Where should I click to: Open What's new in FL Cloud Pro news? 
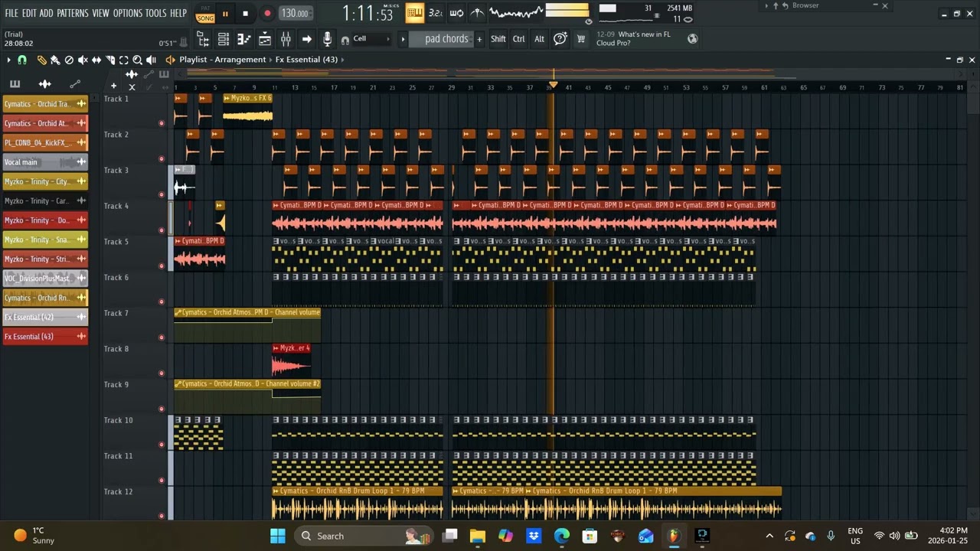[633, 39]
